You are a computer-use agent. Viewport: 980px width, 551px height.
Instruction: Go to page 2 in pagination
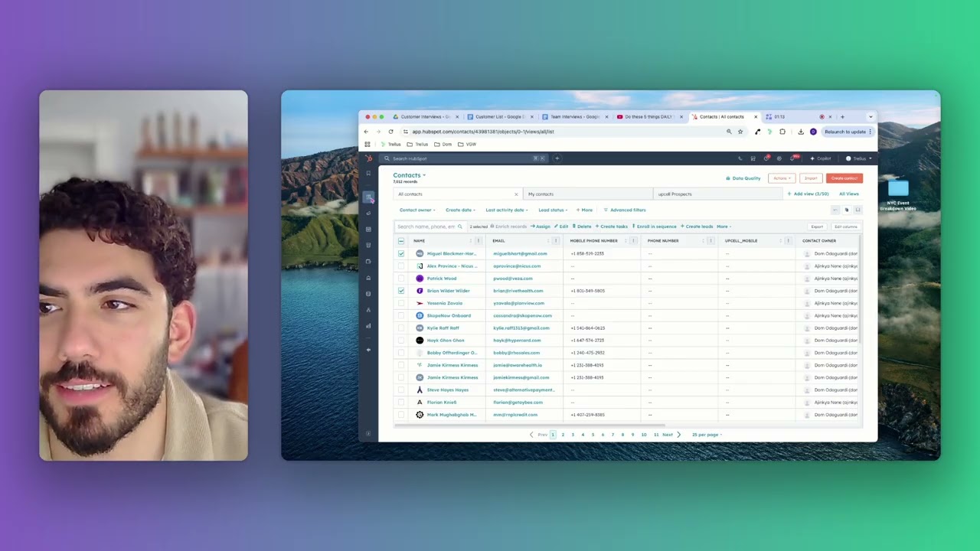[563, 435]
